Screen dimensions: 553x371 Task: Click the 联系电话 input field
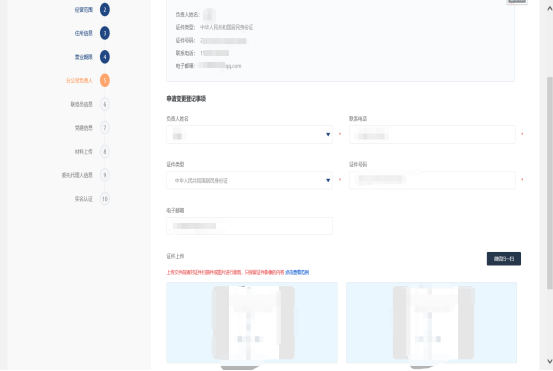coord(432,134)
